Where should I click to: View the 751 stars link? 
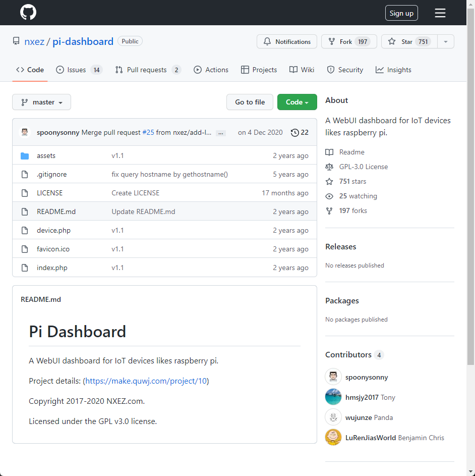[352, 182]
